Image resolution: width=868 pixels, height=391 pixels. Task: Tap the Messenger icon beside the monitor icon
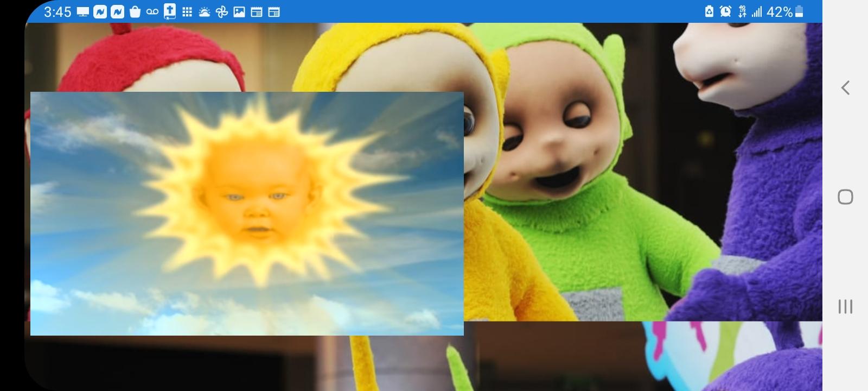click(x=100, y=12)
